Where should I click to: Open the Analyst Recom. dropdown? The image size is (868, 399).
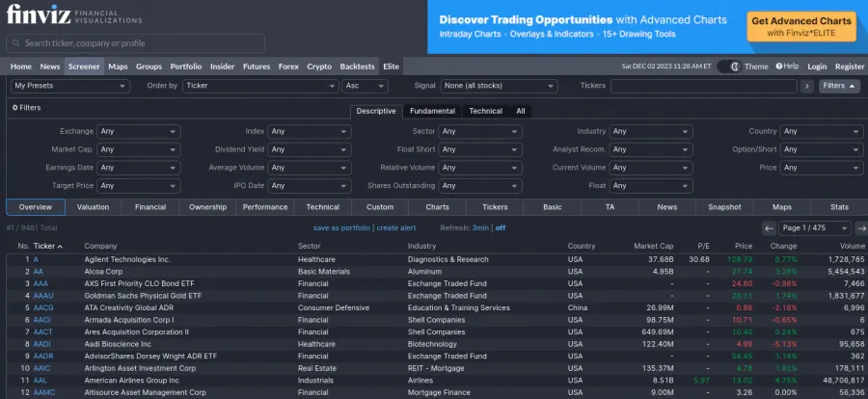pos(651,149)
